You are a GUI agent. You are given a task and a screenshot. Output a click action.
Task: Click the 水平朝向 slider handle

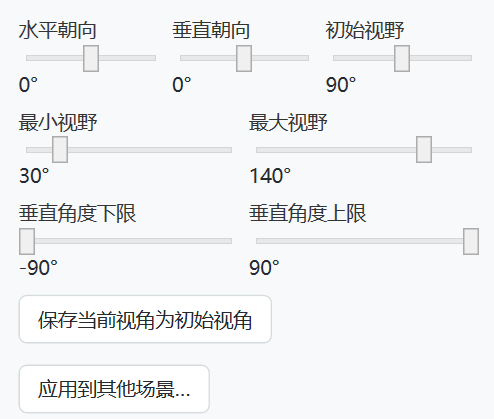[x=91, y=58]
